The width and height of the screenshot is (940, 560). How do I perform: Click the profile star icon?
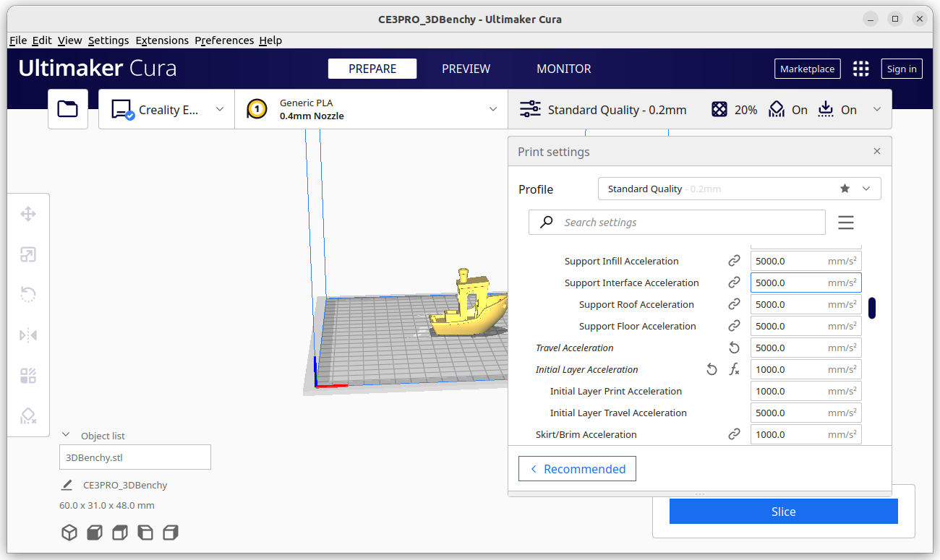coord(845,189)
